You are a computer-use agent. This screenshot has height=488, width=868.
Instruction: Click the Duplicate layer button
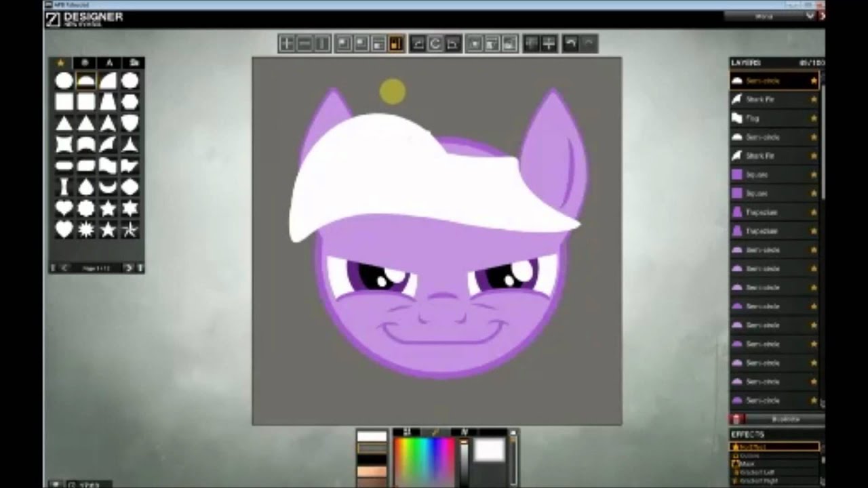click(x=785, y=420)
